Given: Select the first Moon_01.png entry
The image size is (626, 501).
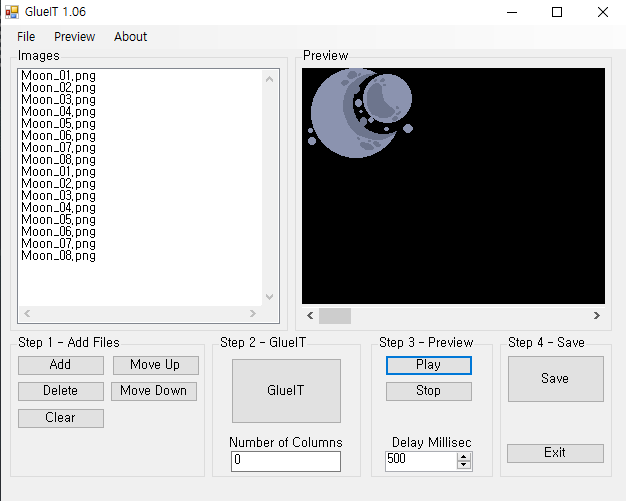Looking at the screenshot, I should [58, 75].
